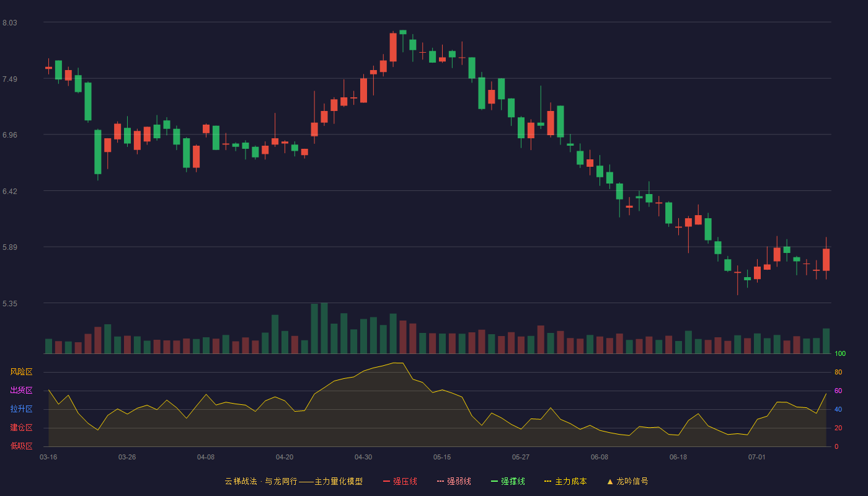This screenshot has width=868, height=496.
Task: Click the red 0 indicator scale label
Action: pos(836,446)
